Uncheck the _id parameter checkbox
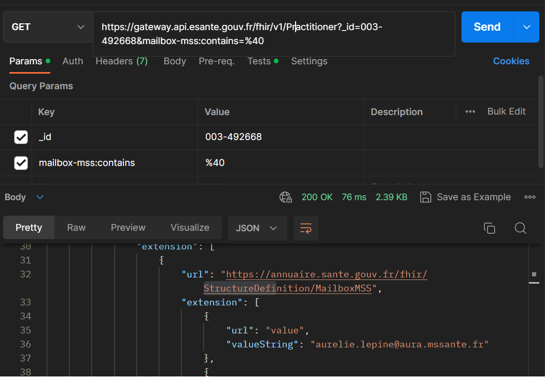The height and width of the screenshot is (392, 545). 21,137
